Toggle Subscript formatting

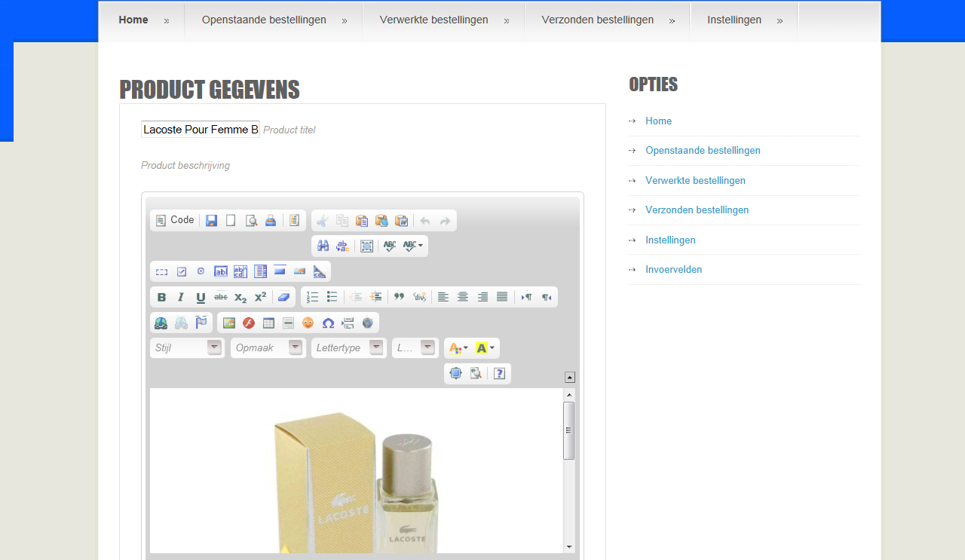pyautogui.click(x=240, y=297)
